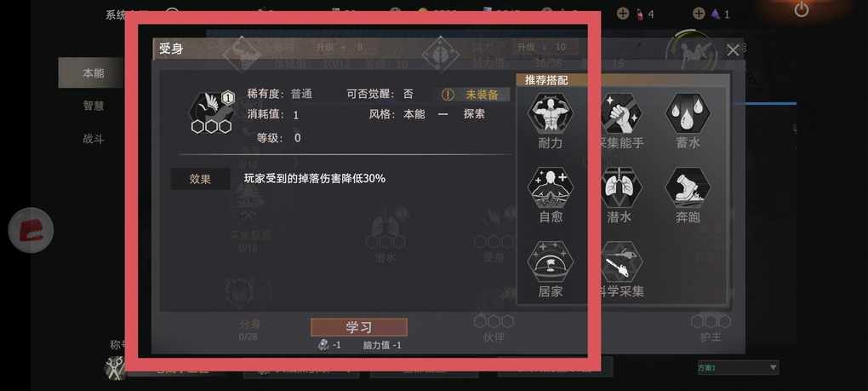The image size is (868, 391).
Task: Pick the 潜水 lungs skill icon
Action: [619, 187]
